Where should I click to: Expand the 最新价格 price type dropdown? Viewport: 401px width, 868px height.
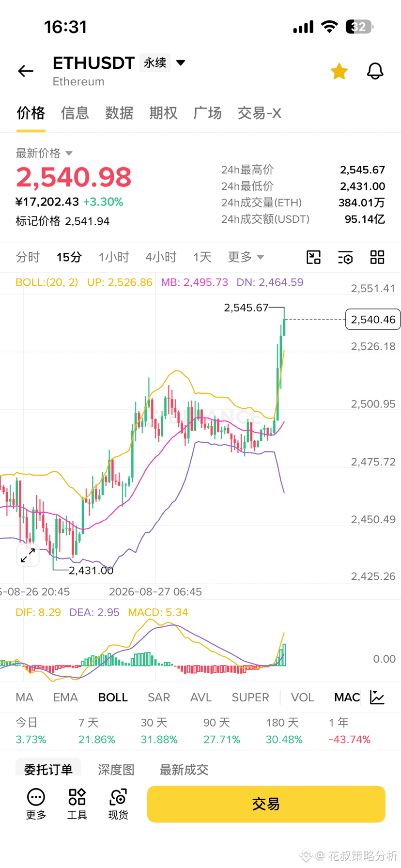[x=44, y=153]
